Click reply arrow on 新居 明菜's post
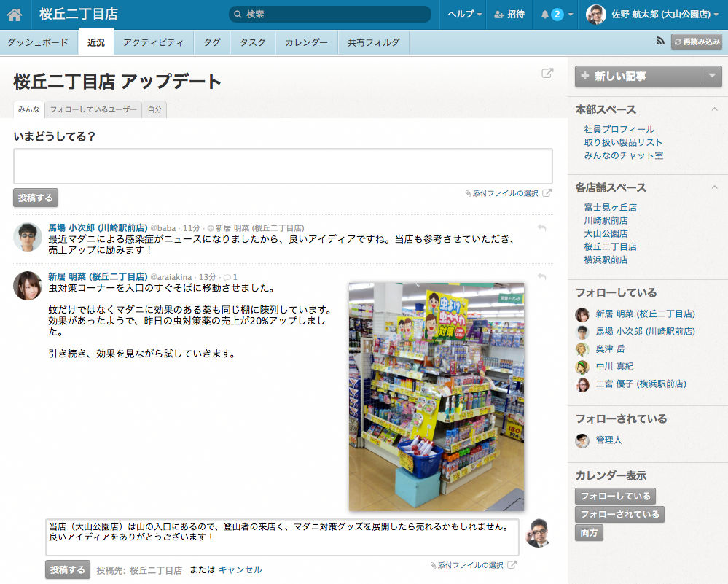This screenshot has width=728, height=584. pyautogui.click(x=541, y=277)
